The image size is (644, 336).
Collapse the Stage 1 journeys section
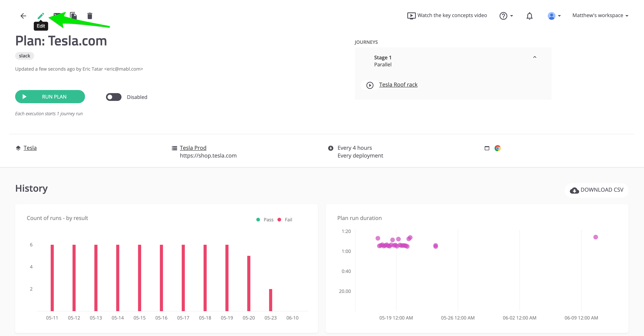click(x=535, y=57)
